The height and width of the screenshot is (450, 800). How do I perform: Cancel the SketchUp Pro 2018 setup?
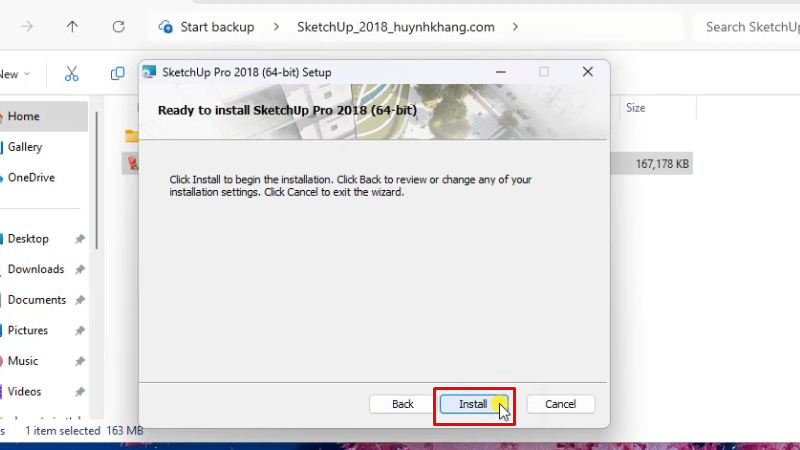pos(560,404)
